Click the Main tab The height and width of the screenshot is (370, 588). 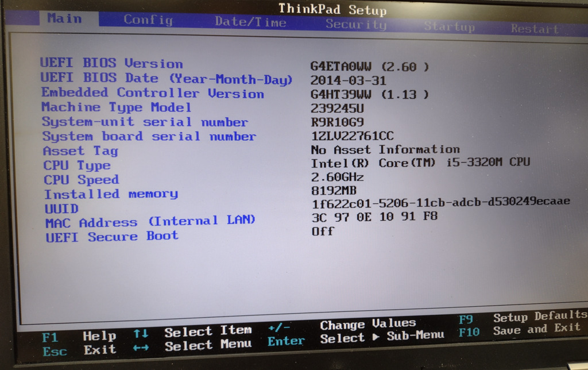click(x=64, y=18)
